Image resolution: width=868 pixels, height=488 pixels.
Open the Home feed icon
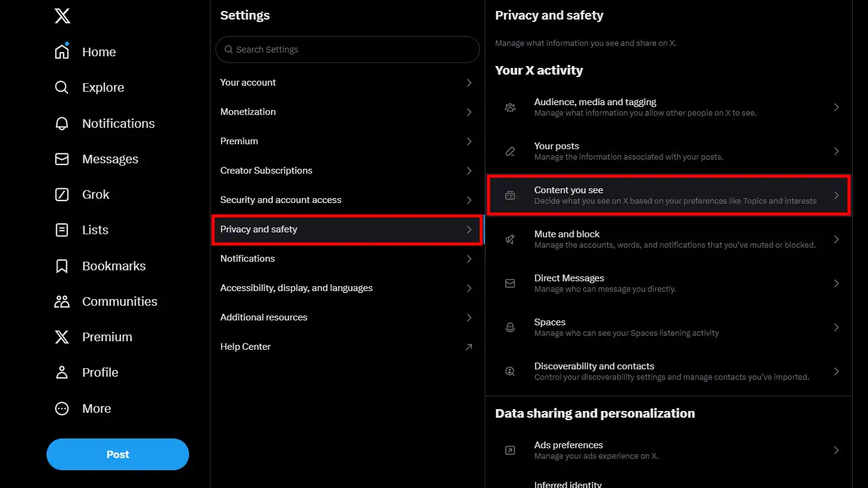click(62, 52)
